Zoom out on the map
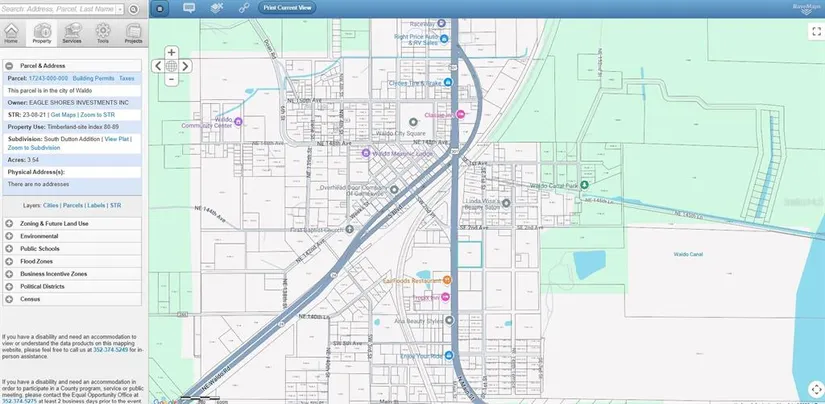Image resolution: width=825 pixels, height=404 pixels. tap(171, 80)
